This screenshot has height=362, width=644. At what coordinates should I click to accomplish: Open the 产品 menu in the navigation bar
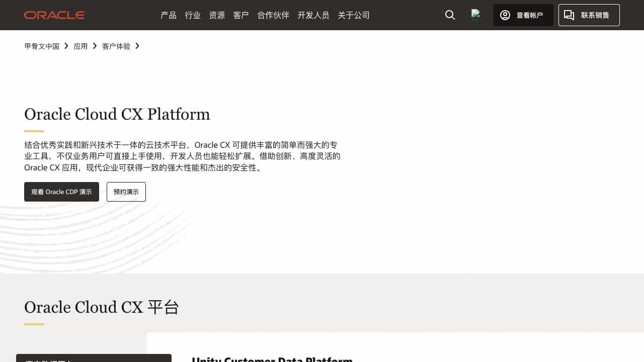tap(168, 15)
